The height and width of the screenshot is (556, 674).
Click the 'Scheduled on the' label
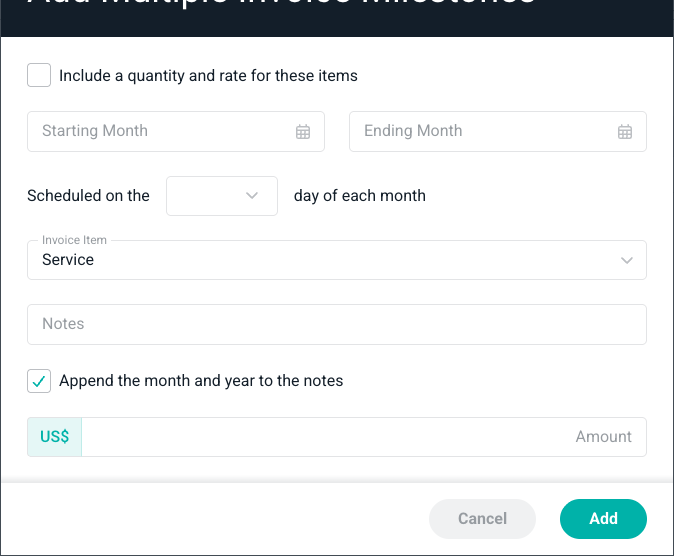tap(89, 196)
